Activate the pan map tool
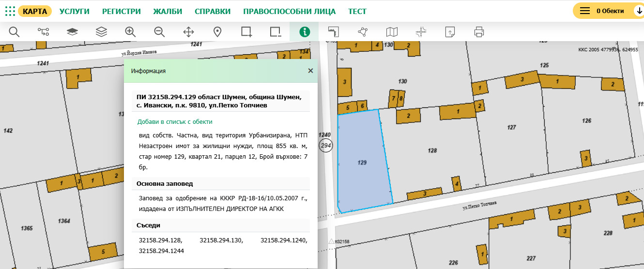 [x=188, y=32]
